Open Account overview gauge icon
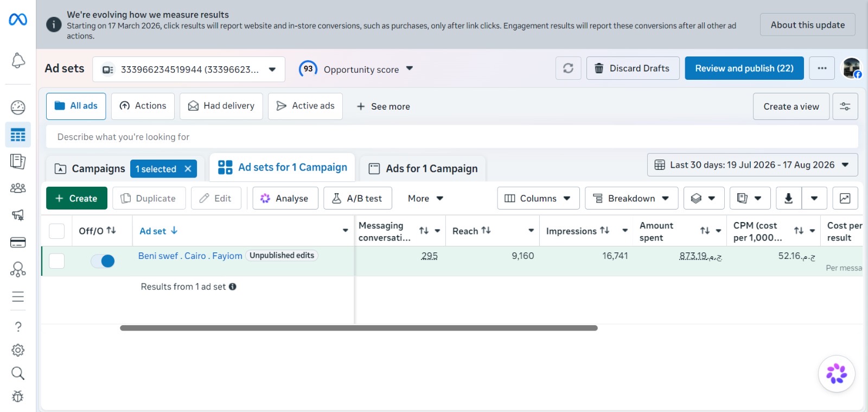The height and width of the screenshot is (412, 868). (18, 107)
